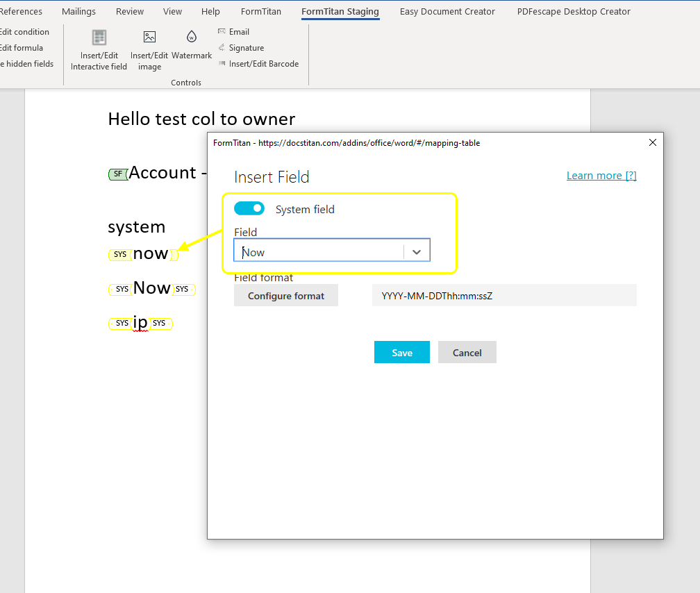Open the Mailings ribbon tab
This screenshot has width=700, height=593.
(x=78, y=12)
